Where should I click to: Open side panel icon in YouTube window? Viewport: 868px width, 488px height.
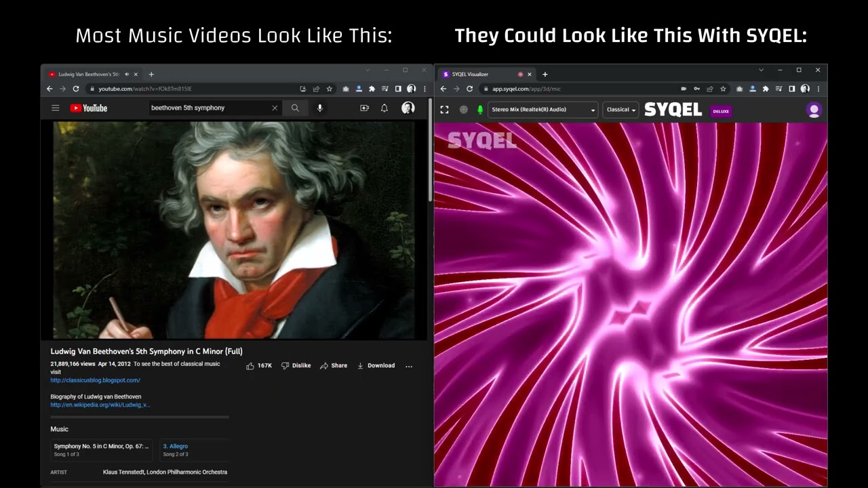pos(398,89)
